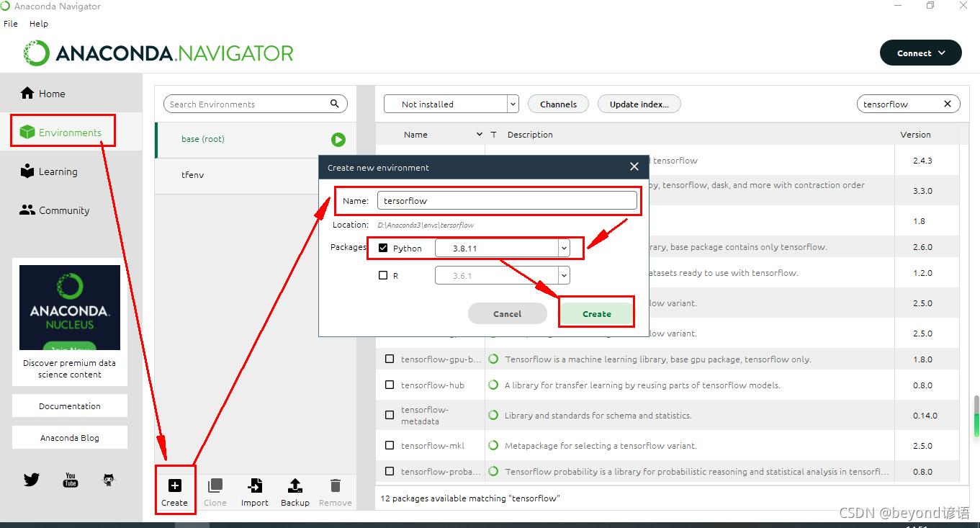Go to the Environments section

click(61, 133)
